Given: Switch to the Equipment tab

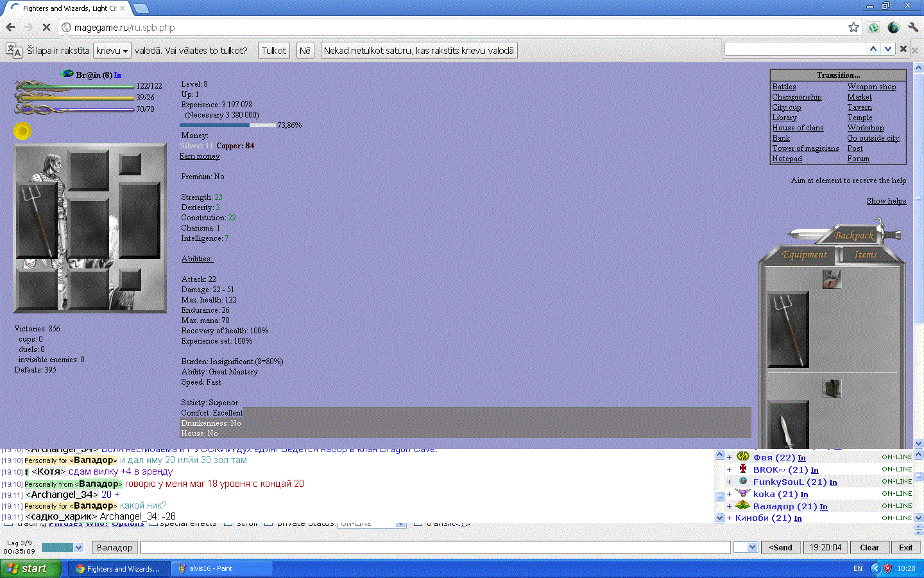Looking at the screenshot, I should coord(804,254).
